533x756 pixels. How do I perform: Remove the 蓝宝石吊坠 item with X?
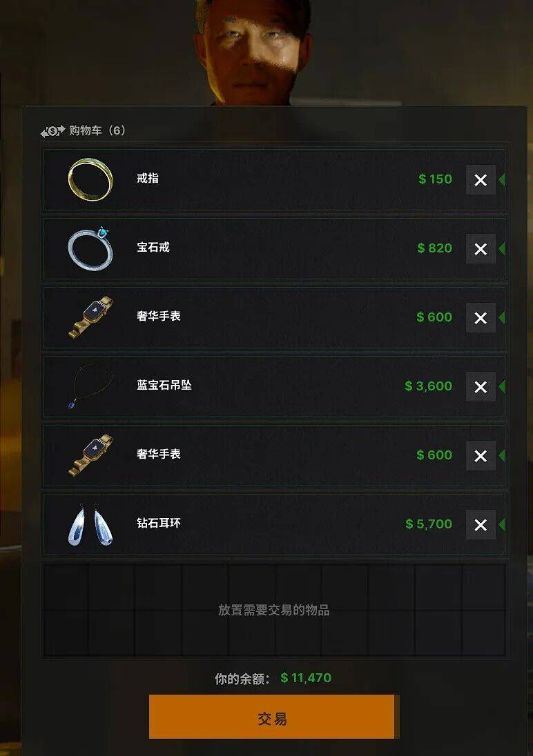pos(481,387)
